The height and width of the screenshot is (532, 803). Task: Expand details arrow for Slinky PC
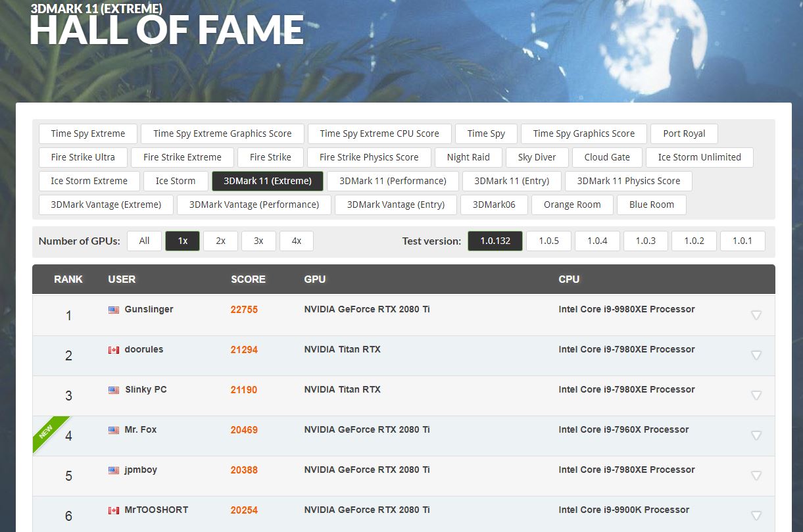[756, 395]
